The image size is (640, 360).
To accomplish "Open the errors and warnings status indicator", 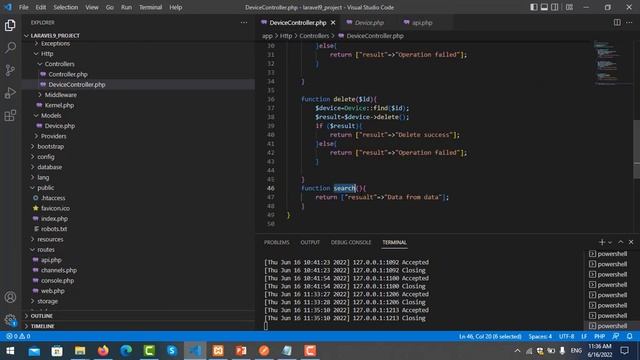I will point(18,336).
